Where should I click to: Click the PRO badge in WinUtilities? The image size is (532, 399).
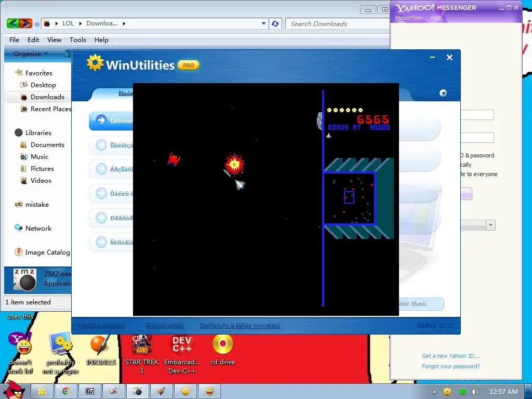click(x=189, y=65)
